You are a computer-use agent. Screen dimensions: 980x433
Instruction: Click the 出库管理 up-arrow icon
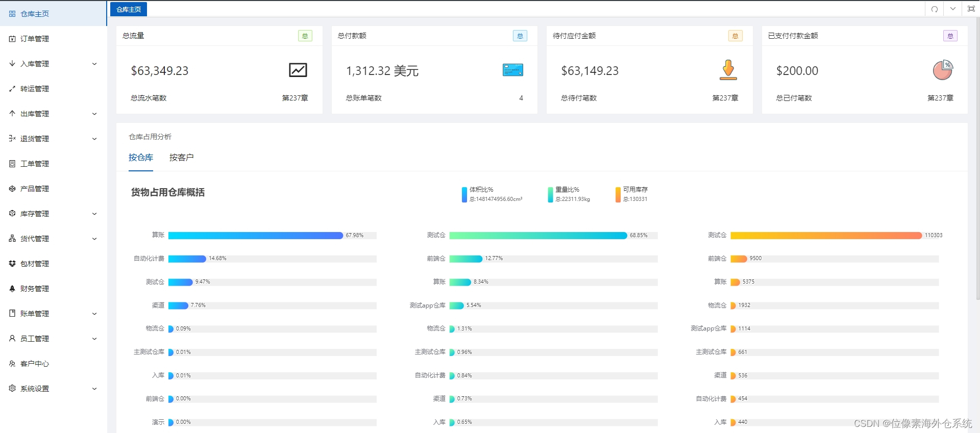point(12,114)
